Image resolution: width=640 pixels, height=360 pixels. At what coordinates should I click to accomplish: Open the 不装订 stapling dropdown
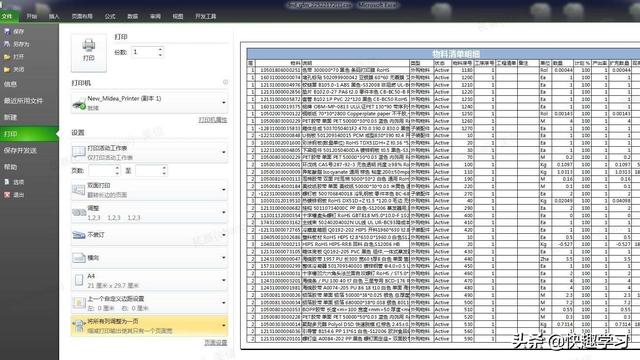click(149, 235)
